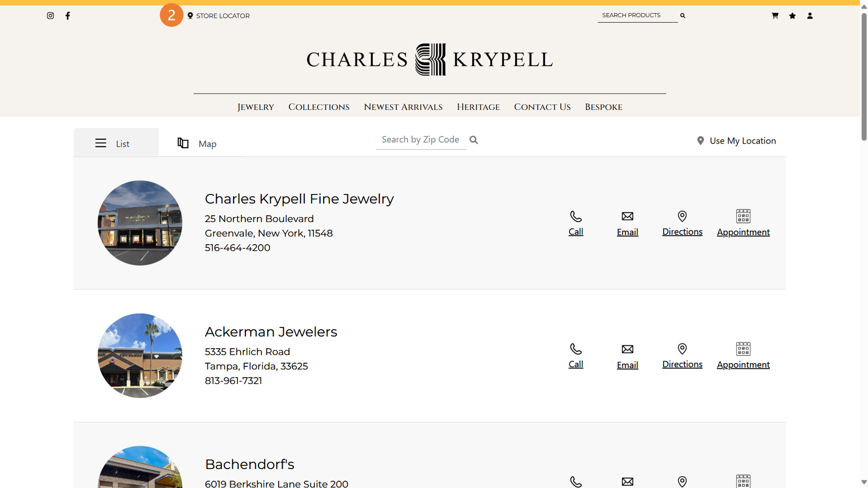Click the scrollbar down arrow

click(864, 482)
